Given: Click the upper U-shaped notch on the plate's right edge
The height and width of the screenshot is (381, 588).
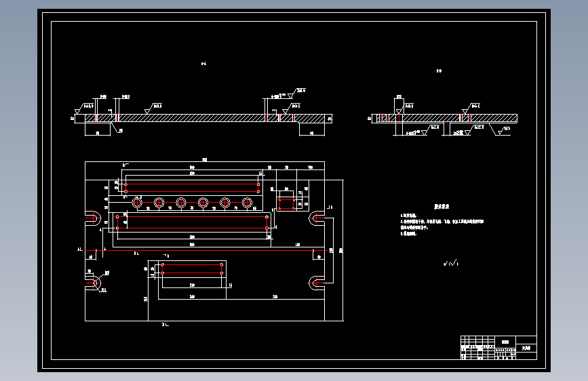Looking at the screenshot, I should (317, 218).
